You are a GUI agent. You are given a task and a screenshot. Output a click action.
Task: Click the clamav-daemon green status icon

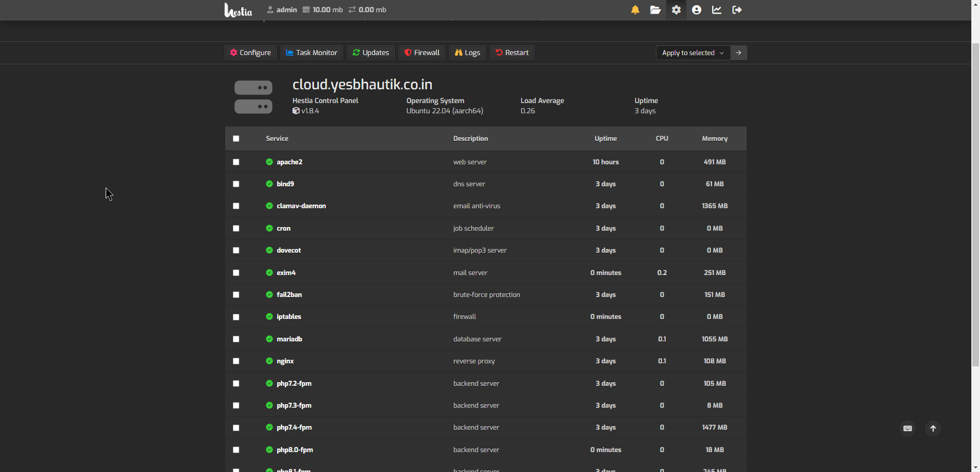pyautogui.click(x=269, y=206)
